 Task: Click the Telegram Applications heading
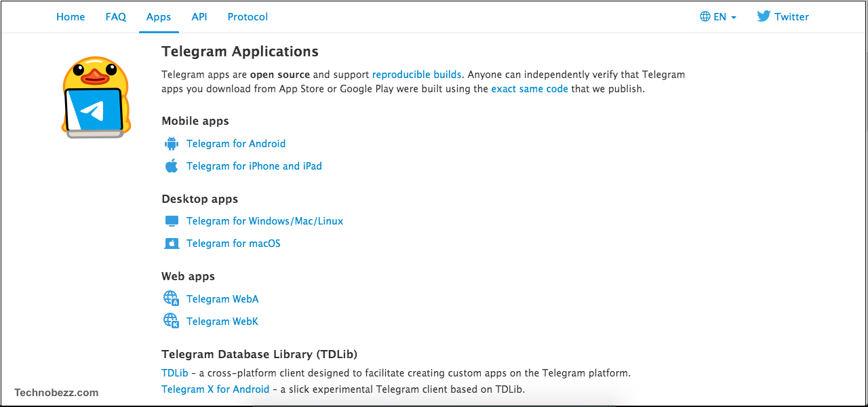[x=240, y=52]
